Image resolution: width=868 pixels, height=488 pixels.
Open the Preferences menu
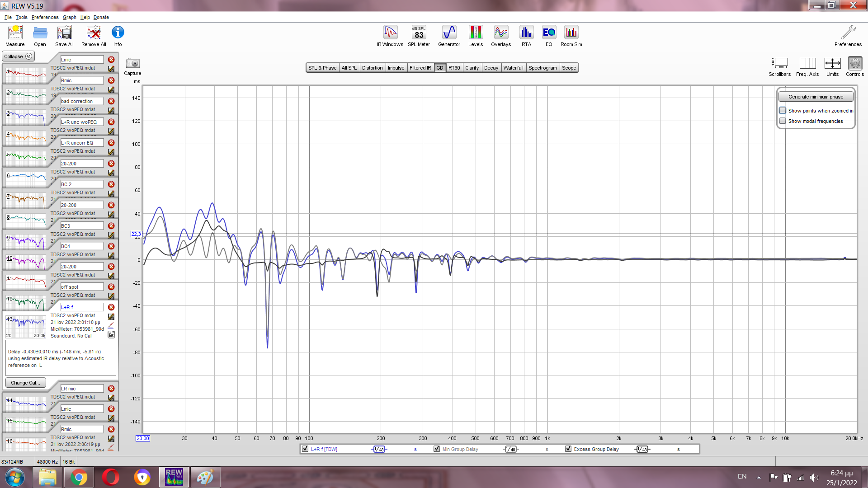pos(45,17)
